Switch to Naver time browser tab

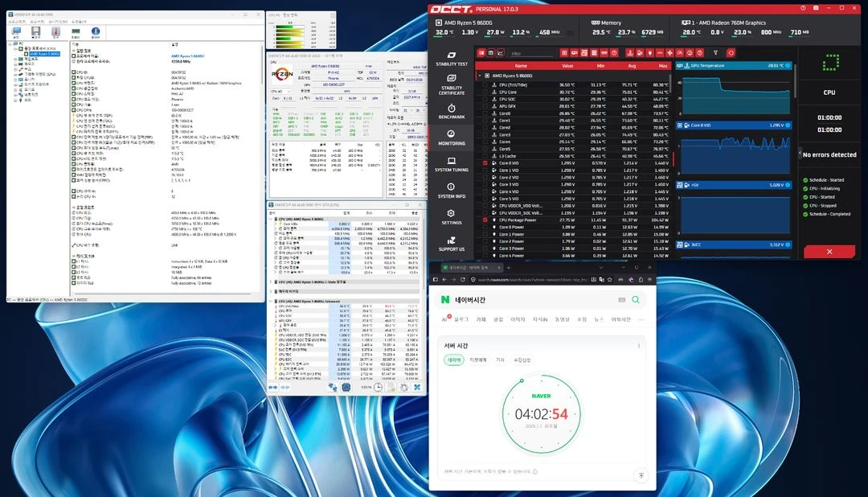coord(472,268)
